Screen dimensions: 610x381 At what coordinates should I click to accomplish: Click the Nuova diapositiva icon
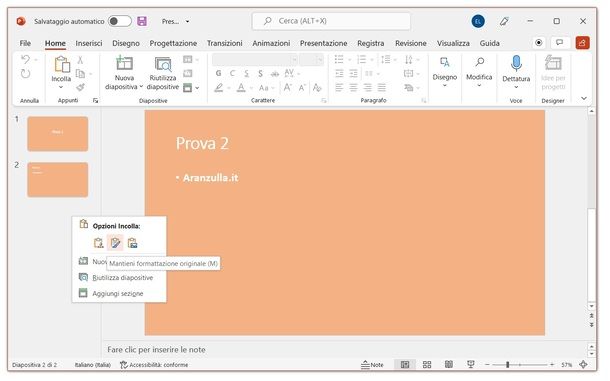[124, 63]
